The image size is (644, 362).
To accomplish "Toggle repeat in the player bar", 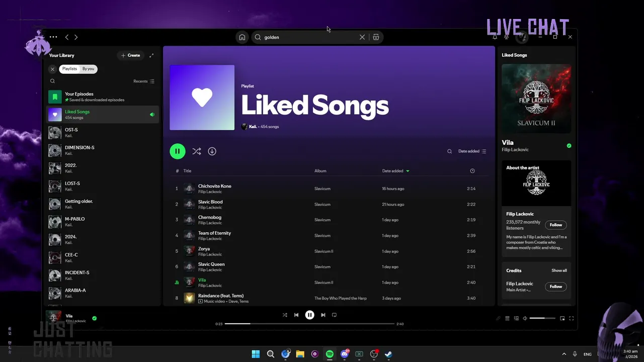I will pos(334,315).
